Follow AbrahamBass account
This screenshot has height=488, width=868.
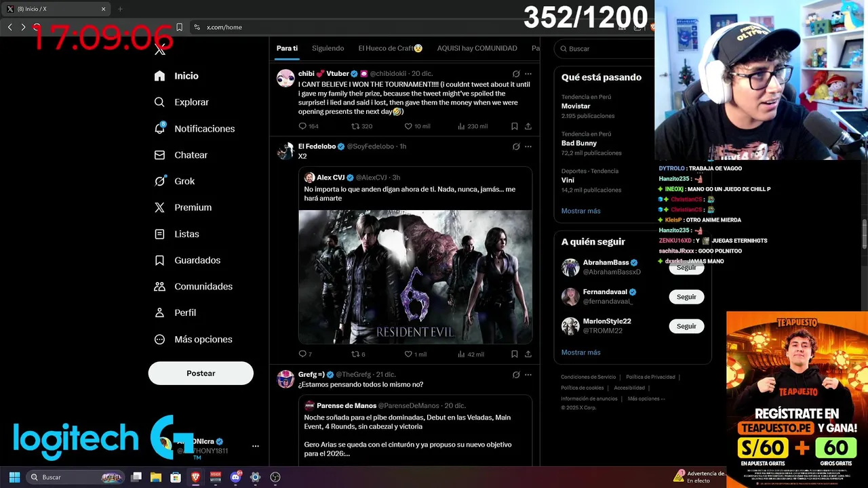[686, 267]
